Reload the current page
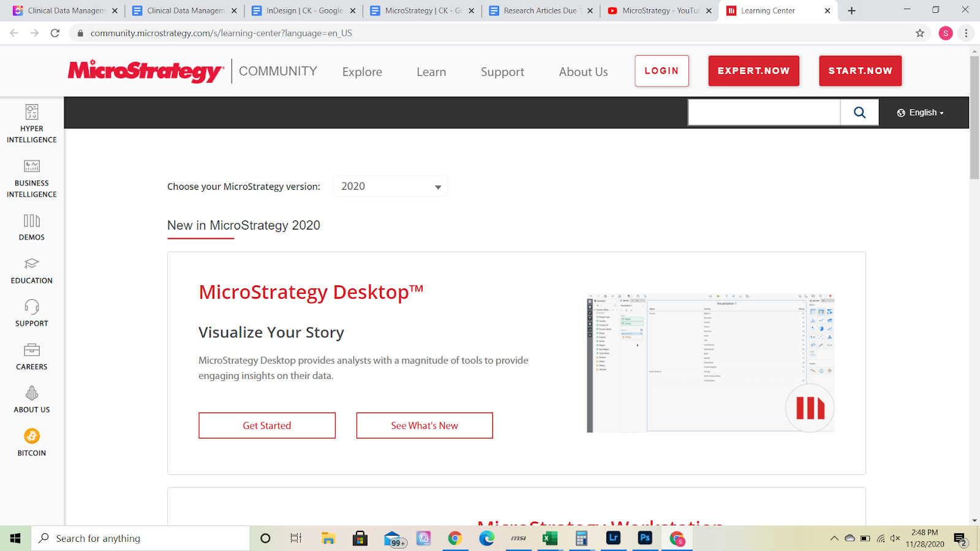The width and height of the screenshot is (980, 551). coord(55,33)
